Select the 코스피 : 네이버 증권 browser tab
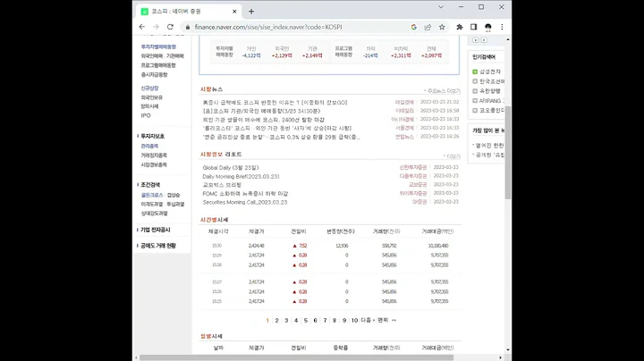 pyautogui.click(x=189, y=12)
